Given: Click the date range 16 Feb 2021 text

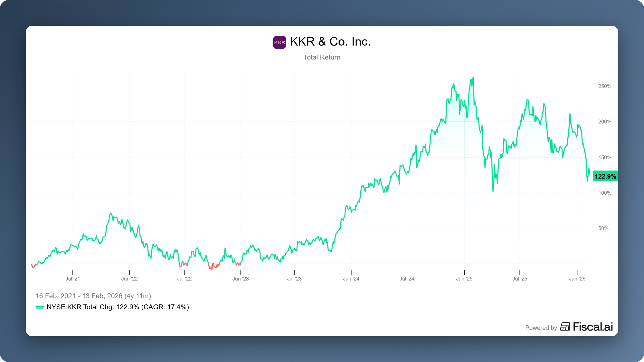Looking at the screenshot, I should point(93,296).
